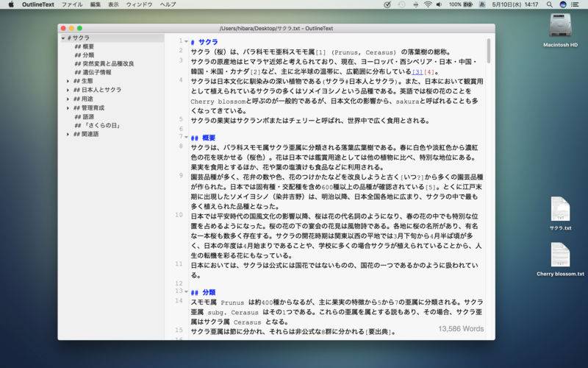Expand the ## 関連語 outline item
The image size is (588, 368).
click(68, 135)
